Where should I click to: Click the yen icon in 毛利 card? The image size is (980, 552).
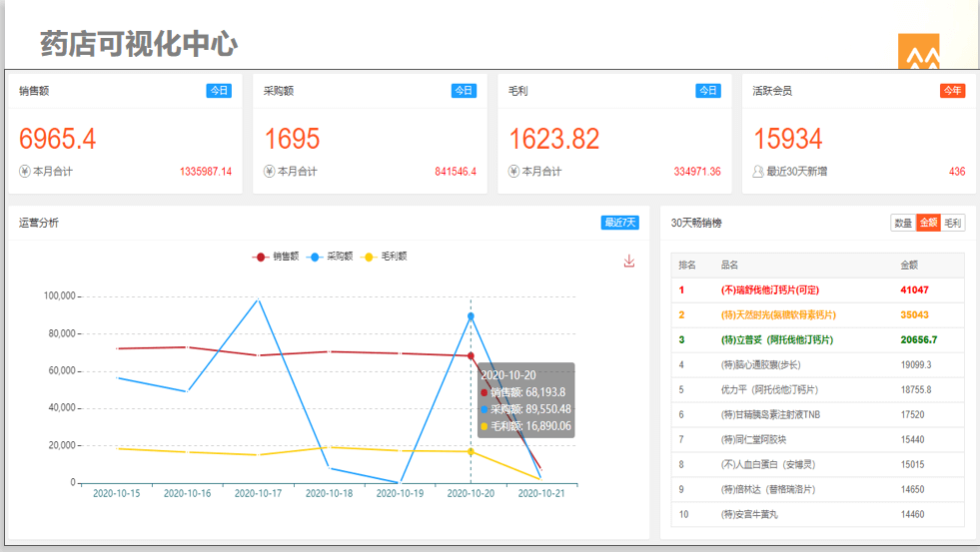click(514, 172)
